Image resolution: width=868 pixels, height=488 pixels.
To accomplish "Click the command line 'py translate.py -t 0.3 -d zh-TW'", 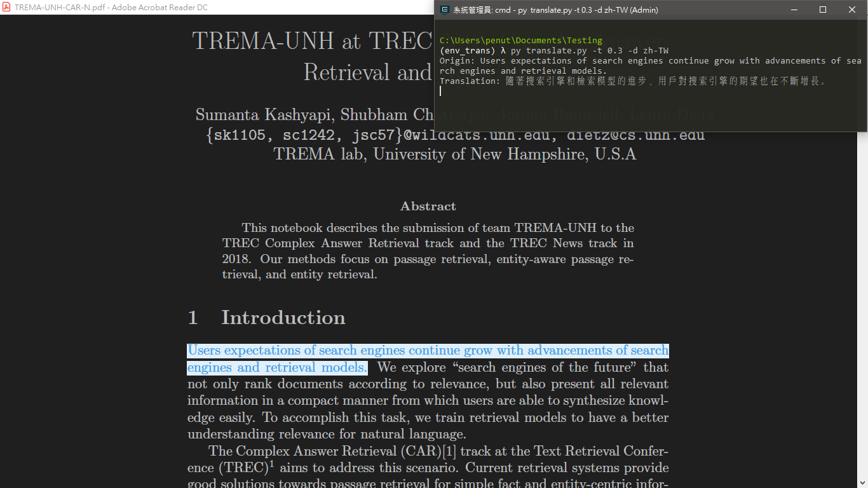I will point(590,51).
